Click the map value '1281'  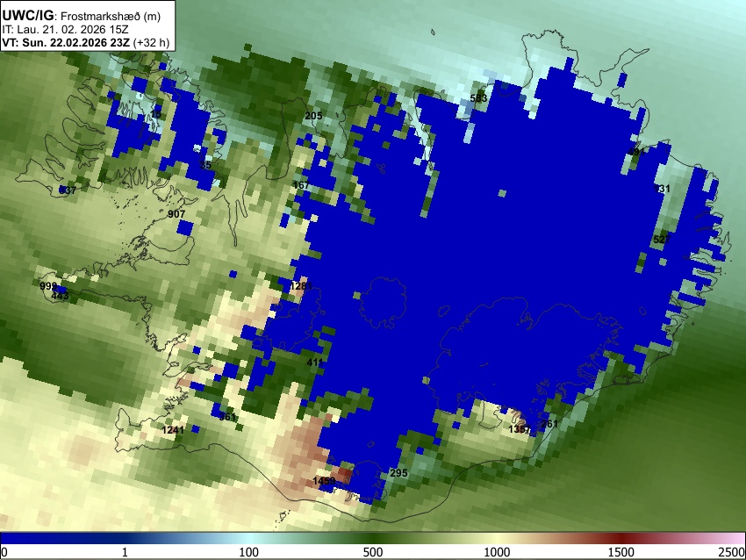coord(301,286)
